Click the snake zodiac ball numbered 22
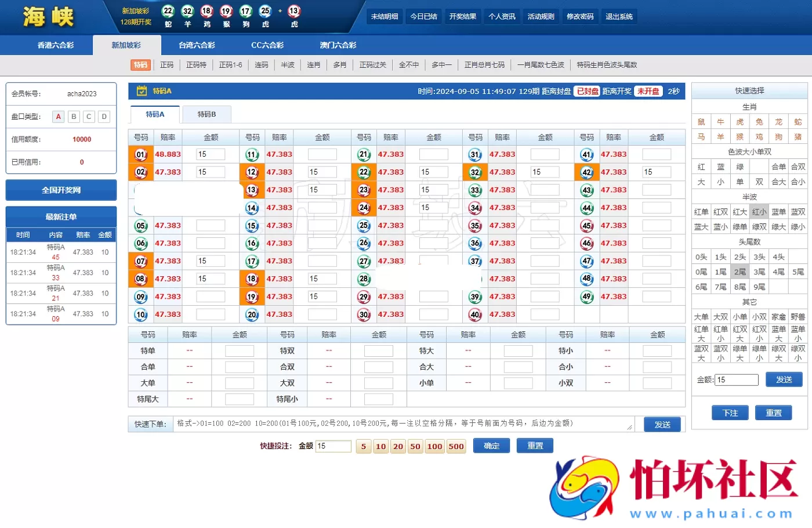The height and width of the screenshot is (528, 812). click(x=168, y=12)
